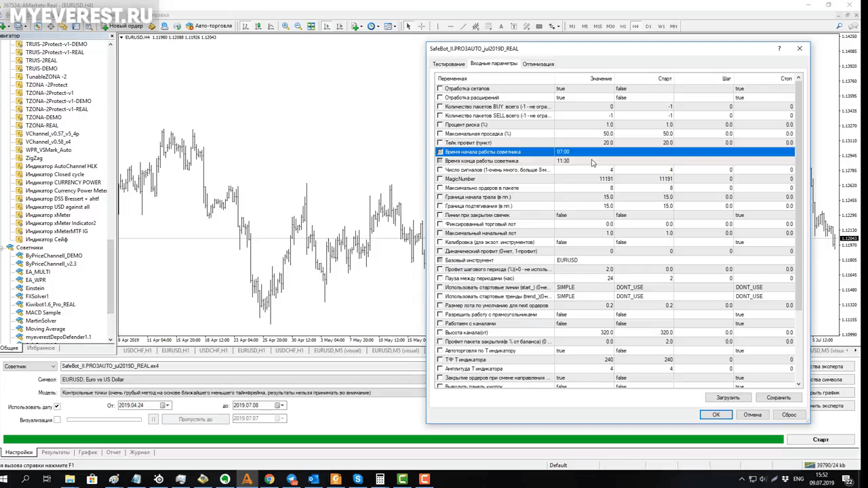Click the Новый ордер toolbar button
The width and height of the screenshot is (868, 488).
[123, 26]
